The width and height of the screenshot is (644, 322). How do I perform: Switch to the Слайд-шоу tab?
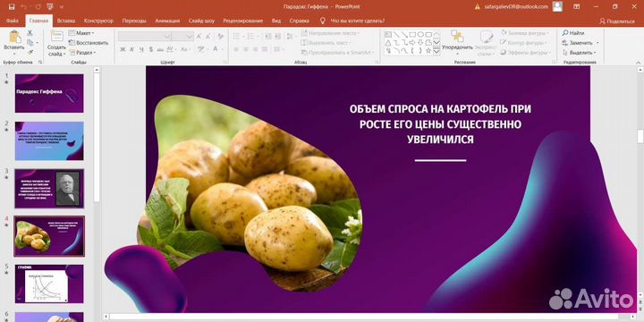pos(201,21)
